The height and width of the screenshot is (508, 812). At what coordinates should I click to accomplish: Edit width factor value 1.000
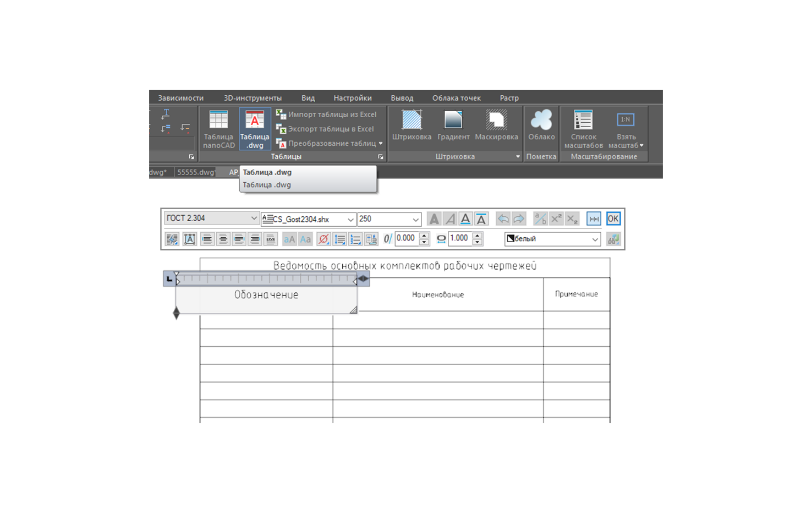coord(460,238)
